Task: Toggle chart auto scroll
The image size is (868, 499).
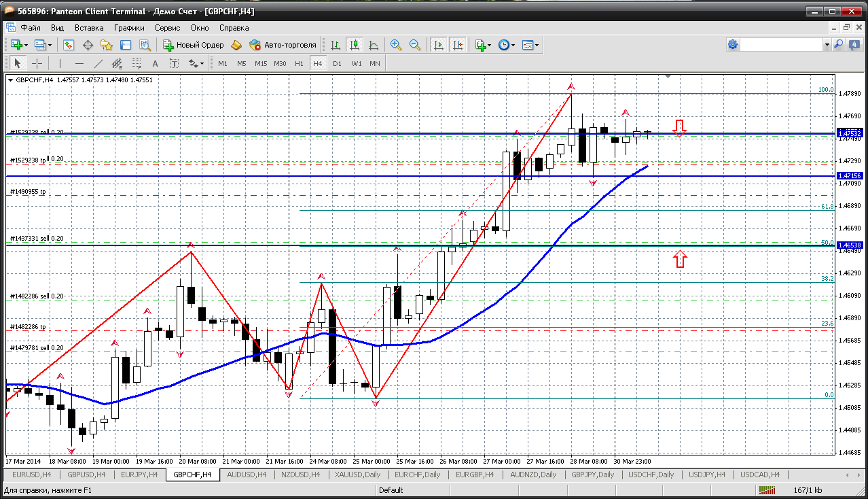Action: coord(439,45)
